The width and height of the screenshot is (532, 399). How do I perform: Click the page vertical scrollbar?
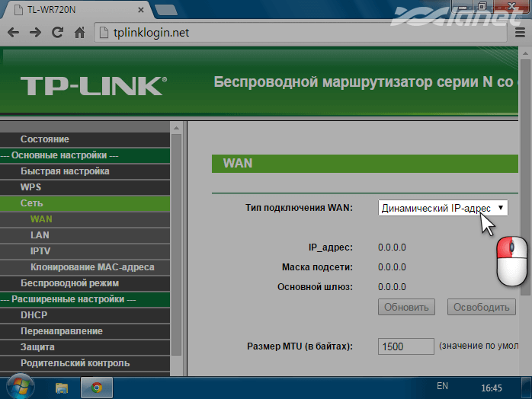(525, 177)
